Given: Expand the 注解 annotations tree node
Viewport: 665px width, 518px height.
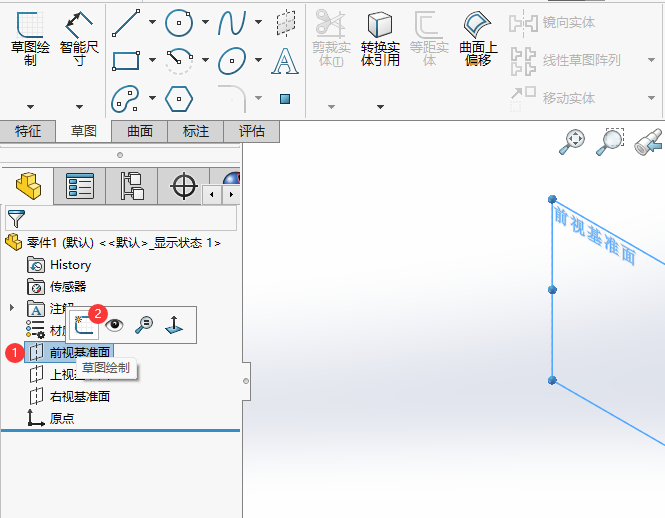Looking at the screenshot, I should pos(12,308).
